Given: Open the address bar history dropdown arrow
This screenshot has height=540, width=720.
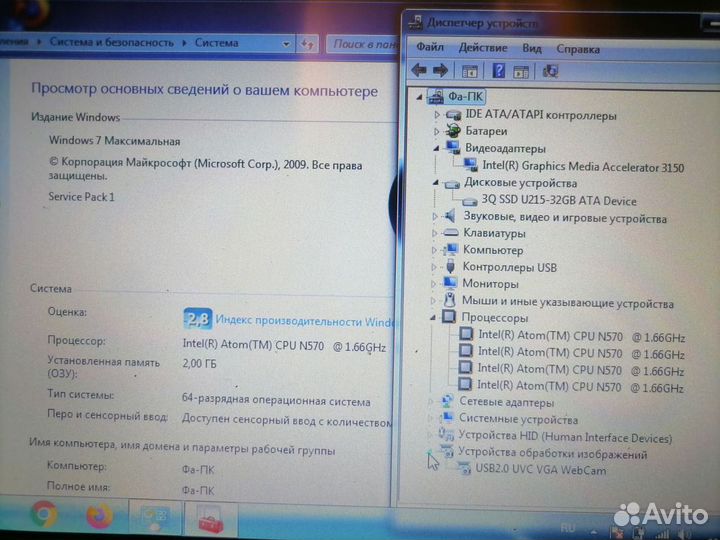Looking at the screenshot, I should [x=286, y=44].
